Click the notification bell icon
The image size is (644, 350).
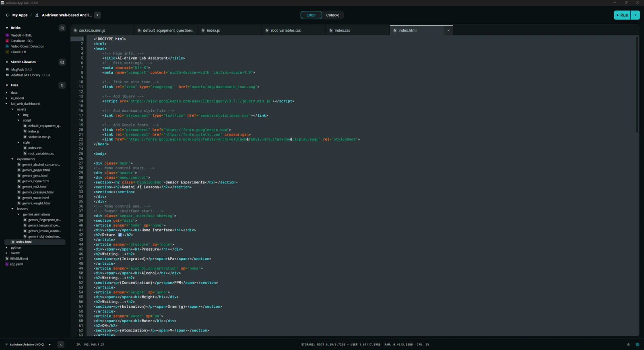(628, 344)
